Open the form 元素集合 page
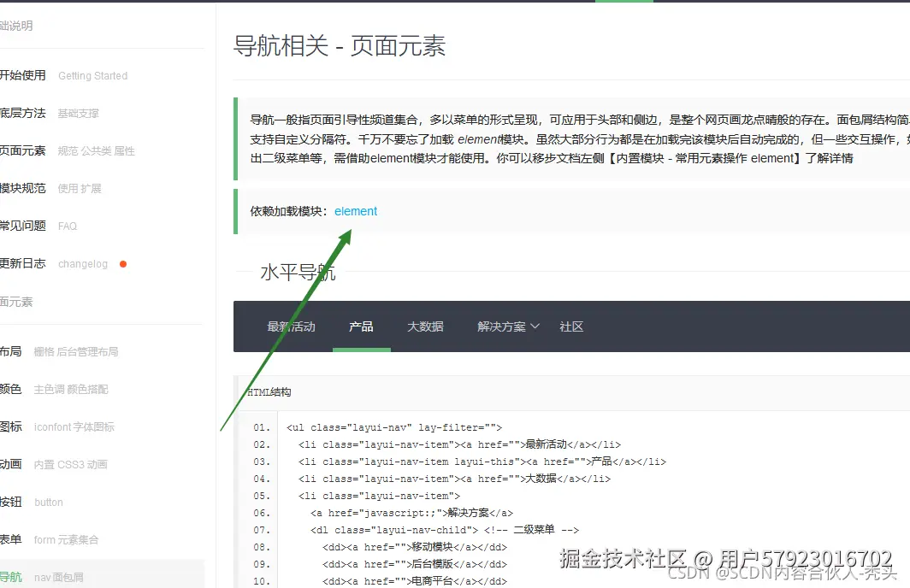The width and height of the screenshot is (910, 588). point(56,539)
